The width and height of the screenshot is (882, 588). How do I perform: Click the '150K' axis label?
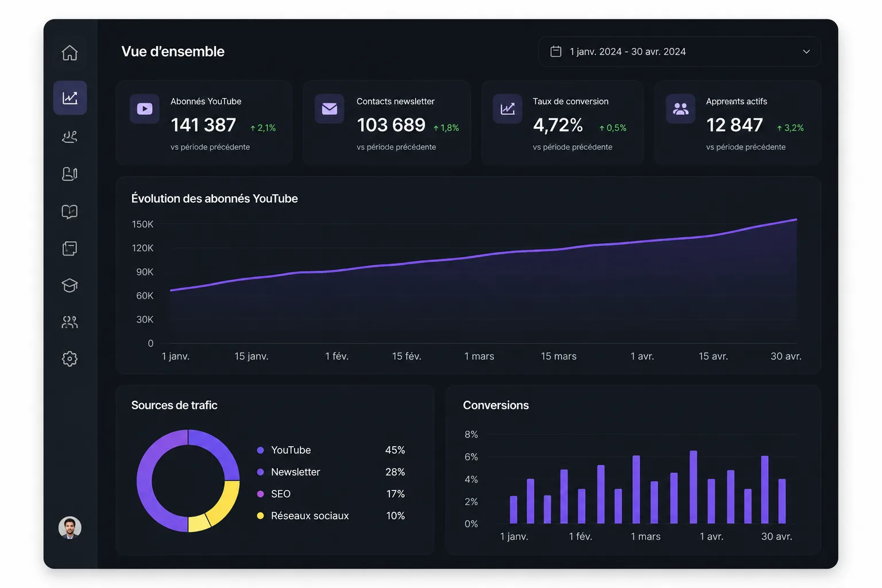142,224
